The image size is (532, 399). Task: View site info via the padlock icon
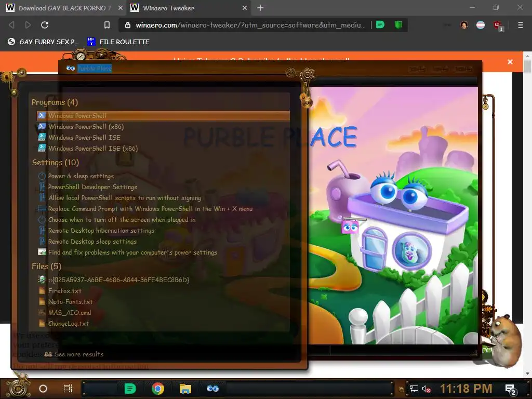(128, 25)
